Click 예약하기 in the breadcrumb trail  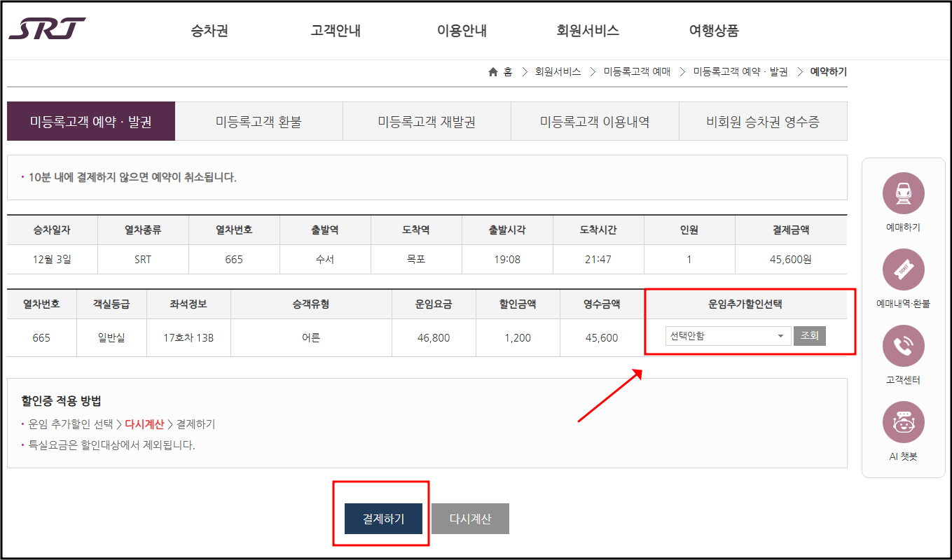pyautogui.click(x=827, y=71)
